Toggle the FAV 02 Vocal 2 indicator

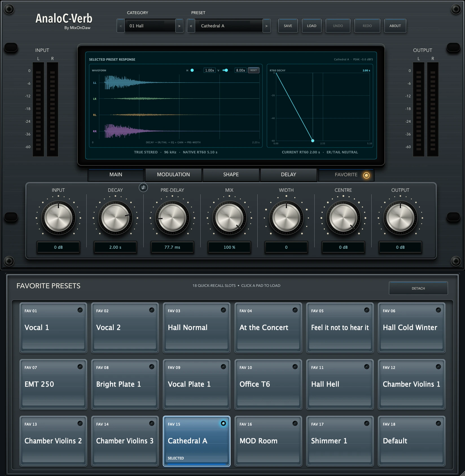[x=152, y=310]
